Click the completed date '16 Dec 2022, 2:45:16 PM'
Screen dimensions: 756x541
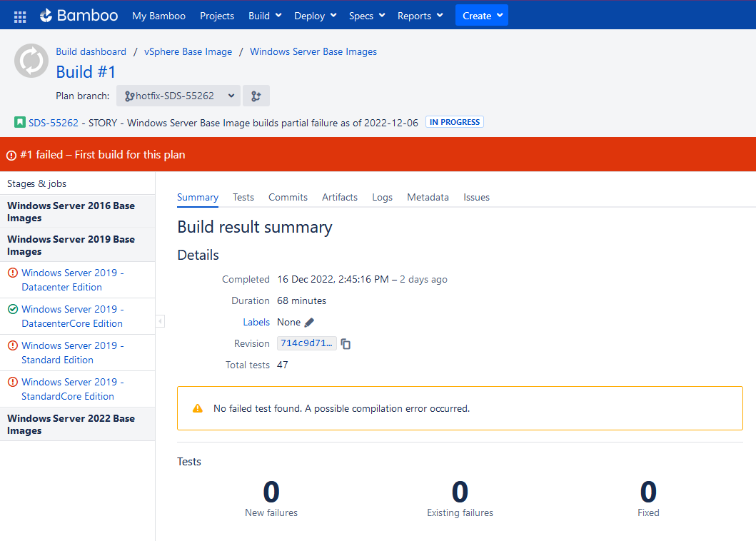pyautogui.click(x=333, y=280)
